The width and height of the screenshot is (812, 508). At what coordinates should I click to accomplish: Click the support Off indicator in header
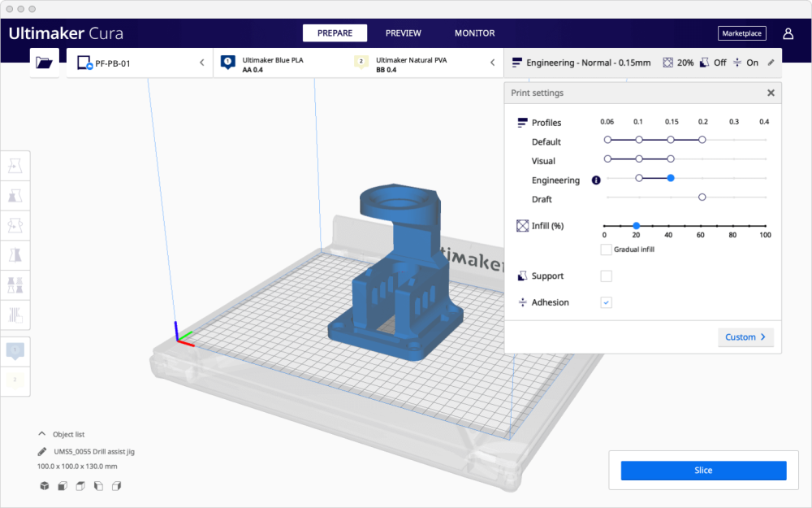coord(713,63)
